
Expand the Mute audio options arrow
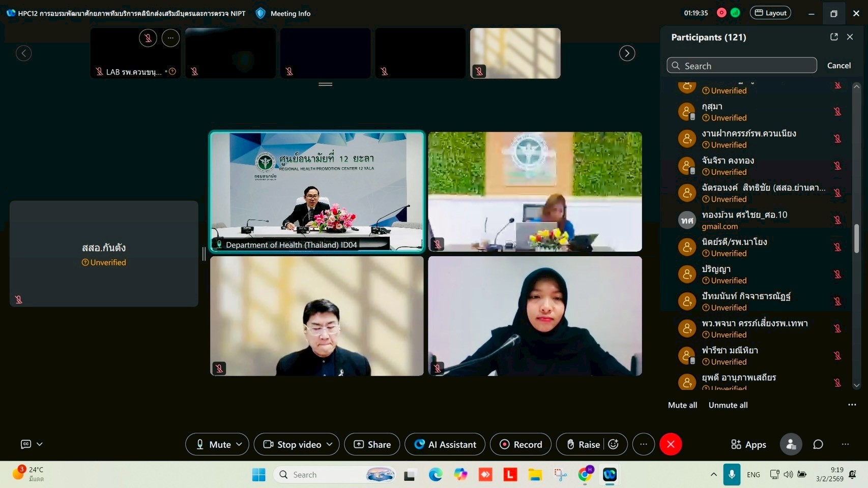coord(239,444)
